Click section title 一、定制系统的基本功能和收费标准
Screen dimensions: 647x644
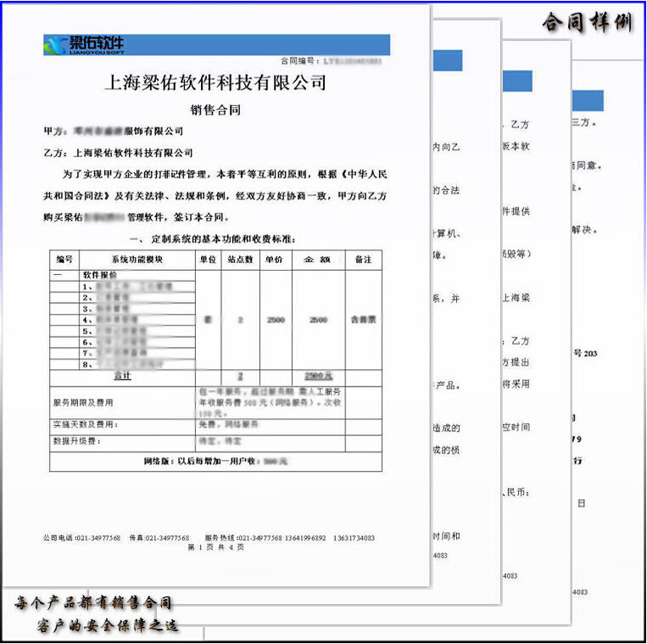point(213,239)
